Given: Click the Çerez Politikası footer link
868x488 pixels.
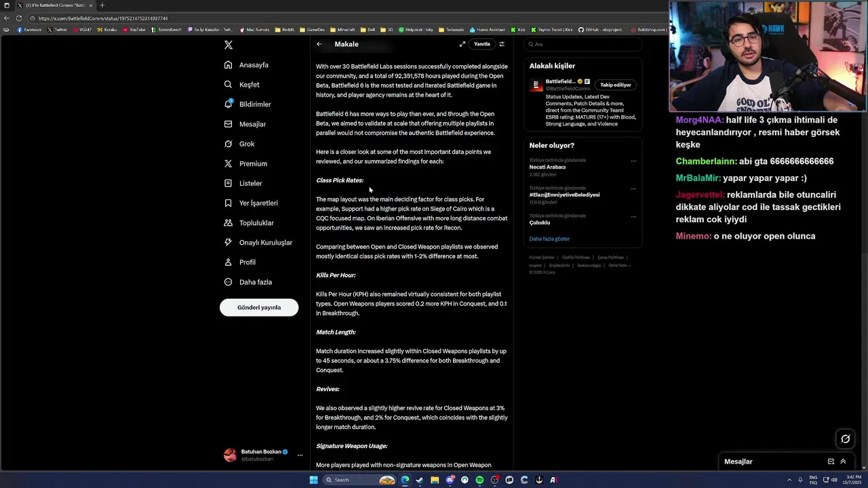Looking at the screenshot, I should click(x=611, y=258).
